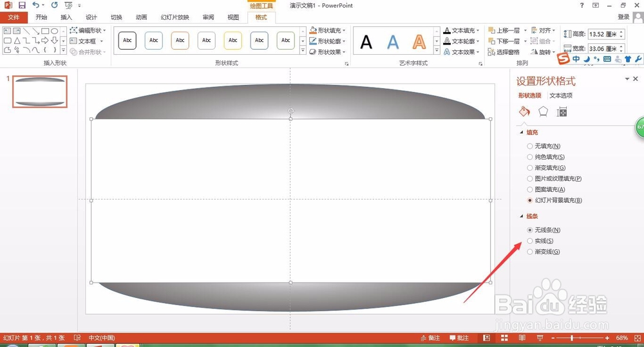
Task: Start Slide Show from status bar icon
Action: click(x=540, y=338)
